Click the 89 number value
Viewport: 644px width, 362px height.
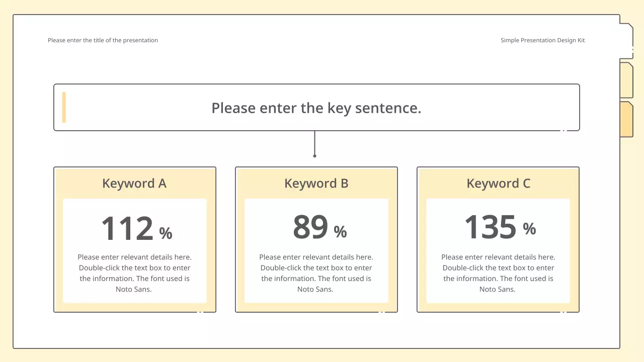(x=310, y=227)
